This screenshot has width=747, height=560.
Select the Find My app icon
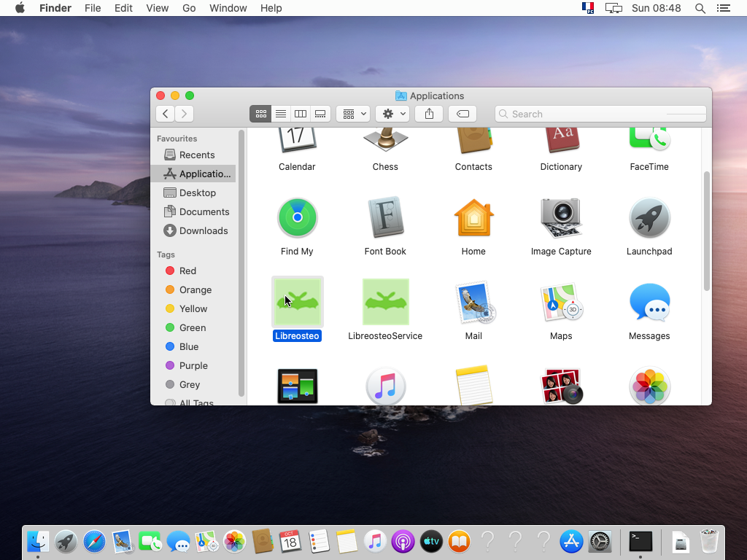click(298, 217)
